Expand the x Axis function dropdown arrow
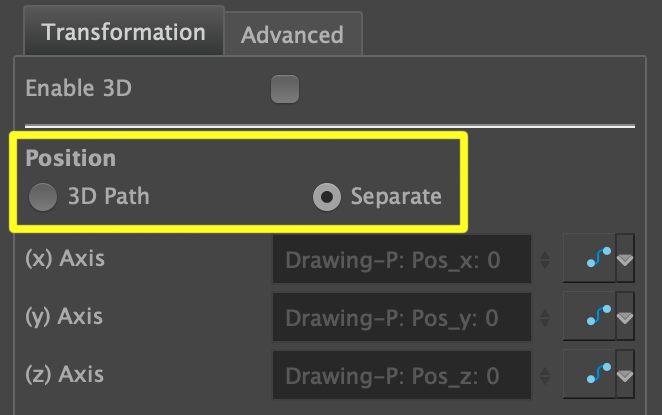This screenshot has width=662, height=415. point(625,261)
